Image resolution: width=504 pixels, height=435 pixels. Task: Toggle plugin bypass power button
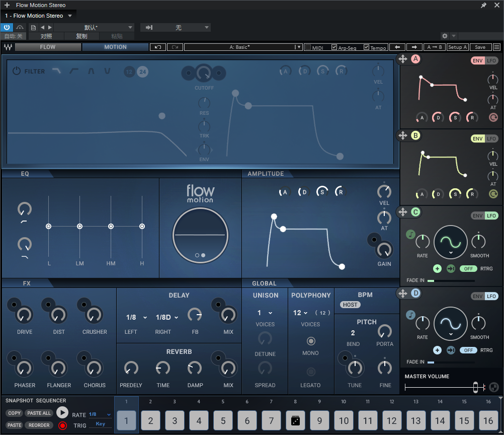pyautogui.click(x=7, y=27)
